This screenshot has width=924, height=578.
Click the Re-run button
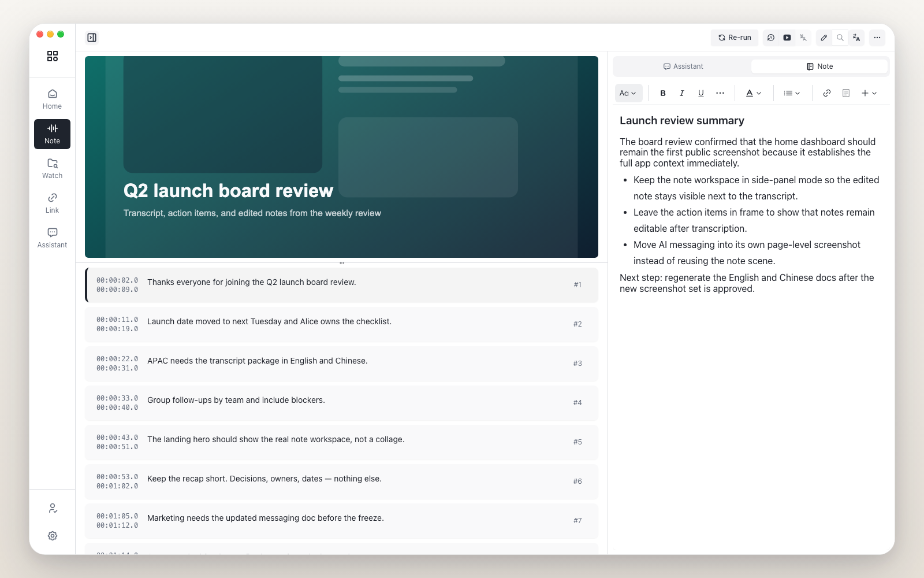735,38
